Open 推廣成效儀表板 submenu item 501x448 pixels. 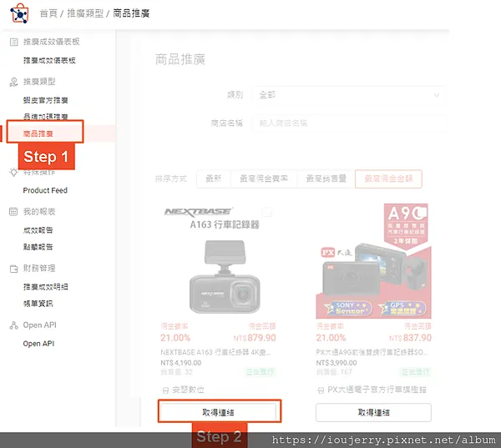click(49, 60)
